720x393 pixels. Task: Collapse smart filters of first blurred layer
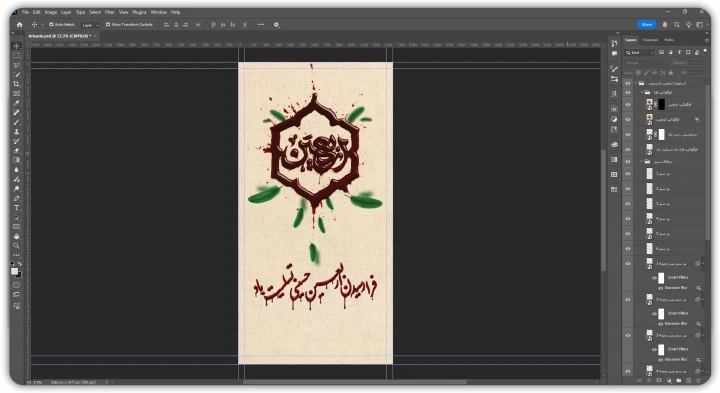click(703, 264)
